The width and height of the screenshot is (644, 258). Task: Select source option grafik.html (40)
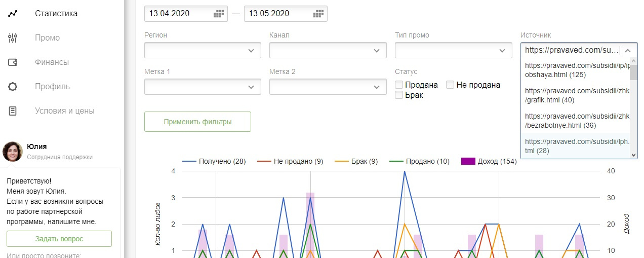(x=575, y=95)
